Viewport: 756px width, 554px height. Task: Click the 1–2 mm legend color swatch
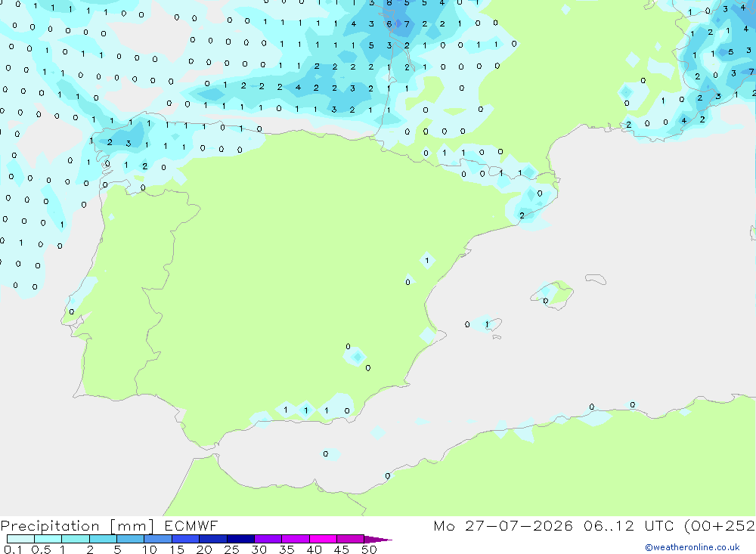point(76,539)
